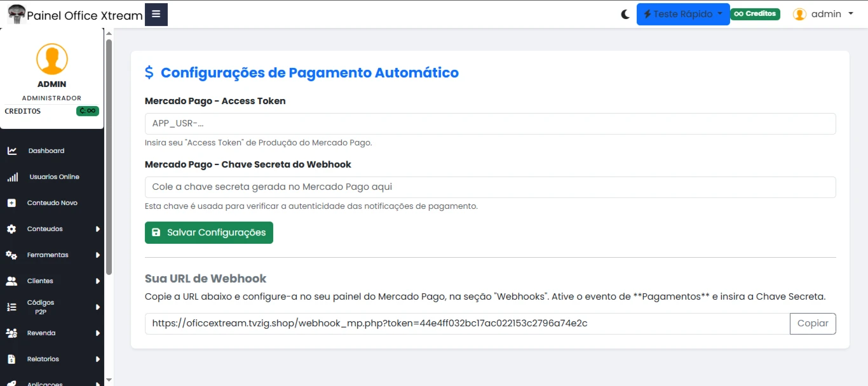
Task: Click the Mercado Pago Access Token field
Action: click(490, 124)
